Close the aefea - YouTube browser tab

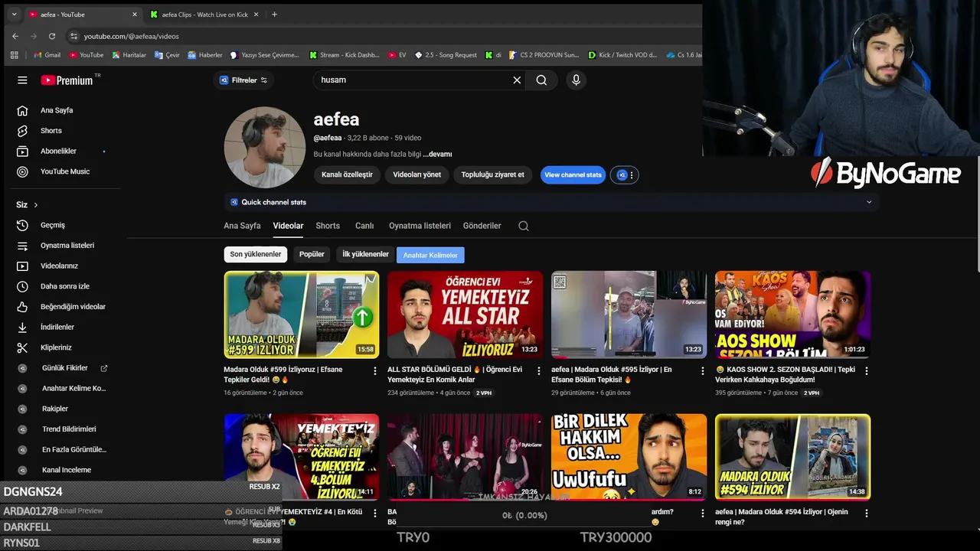coord(135,15)
